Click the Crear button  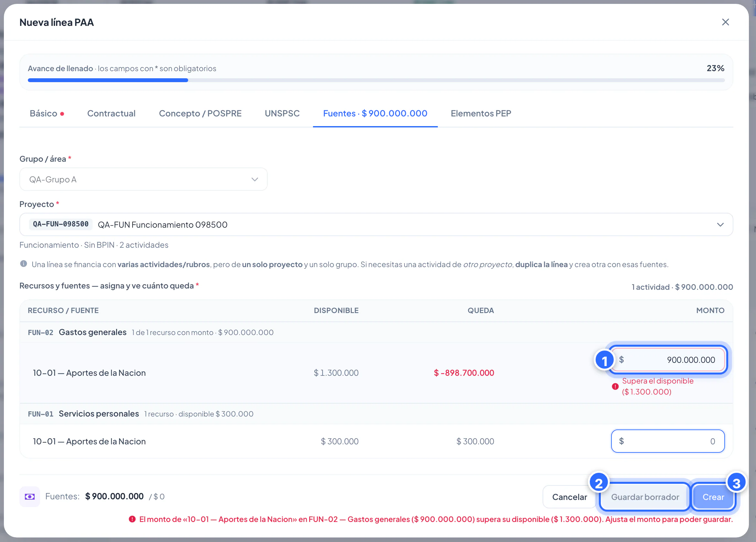713,497
